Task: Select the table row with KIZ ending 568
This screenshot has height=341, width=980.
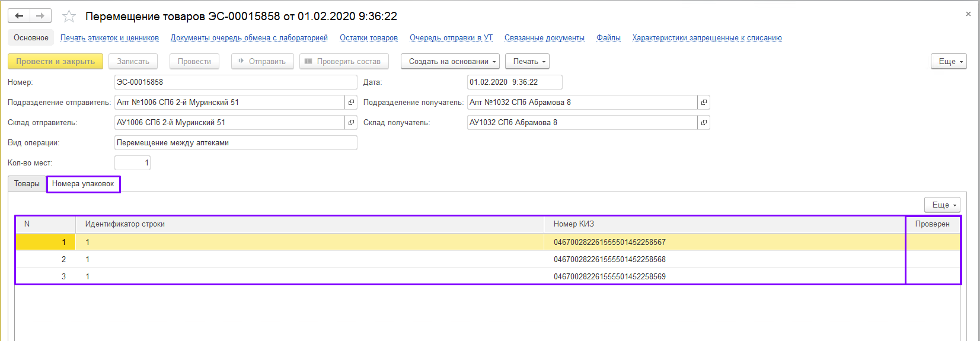Action: tap(609, 260)
